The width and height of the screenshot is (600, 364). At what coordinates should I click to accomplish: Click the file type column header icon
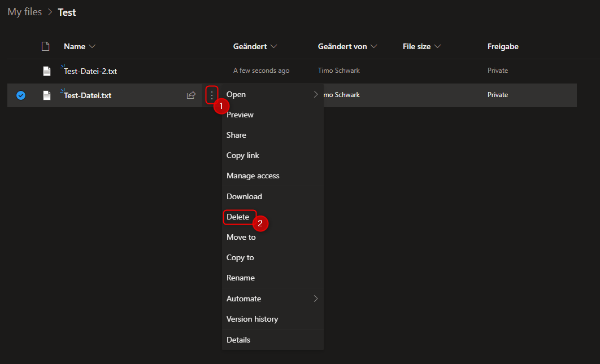46,46
